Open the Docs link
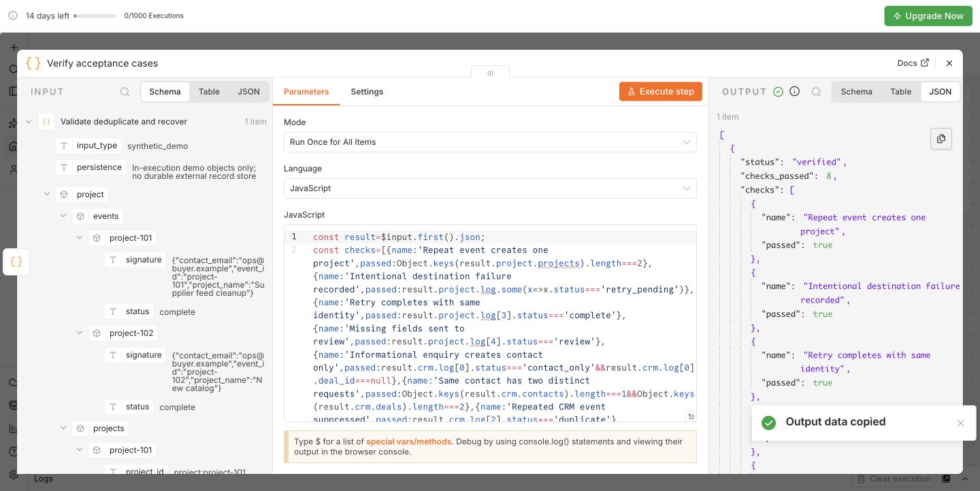Screen dimensions: 980x491 click(913, 63)
